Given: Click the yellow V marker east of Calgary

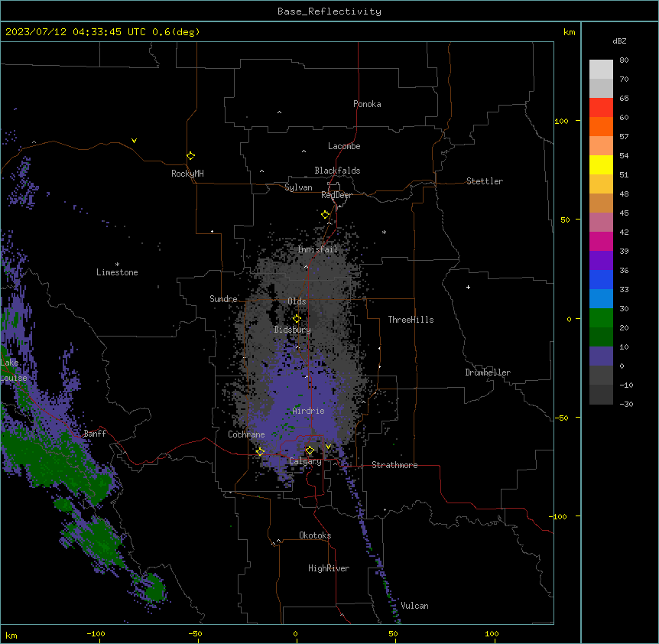Looking at the screenshot, I should 328,447.
